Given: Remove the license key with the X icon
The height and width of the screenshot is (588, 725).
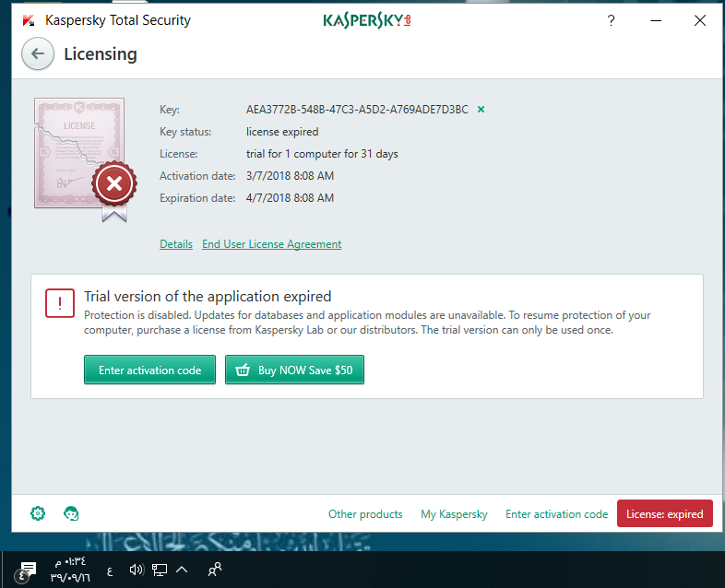Looking at the screenshot, I should (481, 110).
